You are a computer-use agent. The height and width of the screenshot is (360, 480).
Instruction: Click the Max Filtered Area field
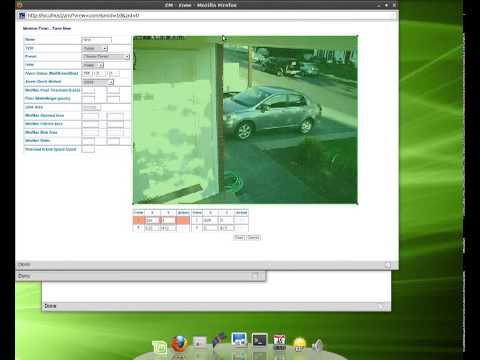coord(115,124)
